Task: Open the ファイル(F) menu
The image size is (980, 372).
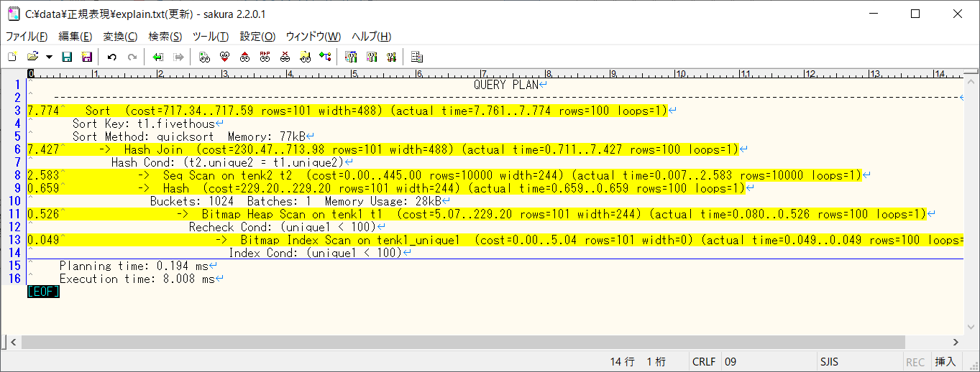Action: tap(27, 37)
